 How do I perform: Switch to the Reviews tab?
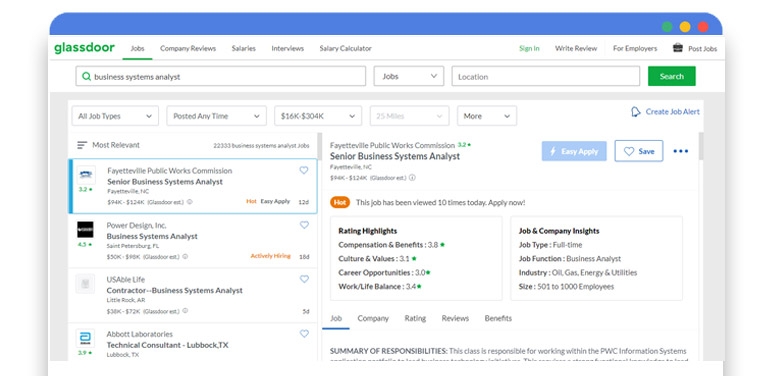click(x=455, y=318)
